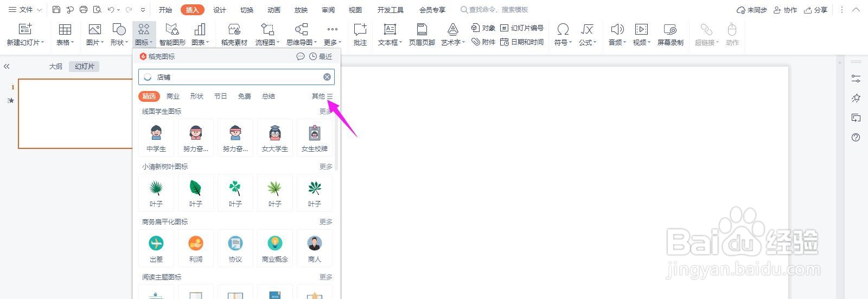Viewport: 868px width, 299px height.
Task: Insert 对象 object
Action: (x=483, y=28)
